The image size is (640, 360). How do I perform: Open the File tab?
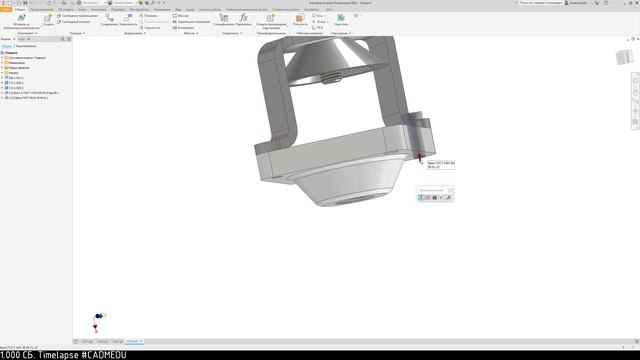6,9
